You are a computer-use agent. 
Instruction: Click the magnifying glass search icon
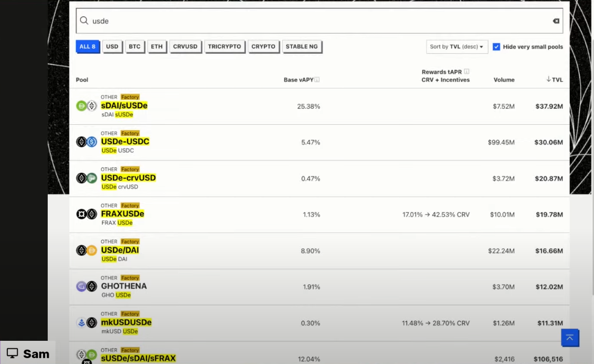(84, 21)
